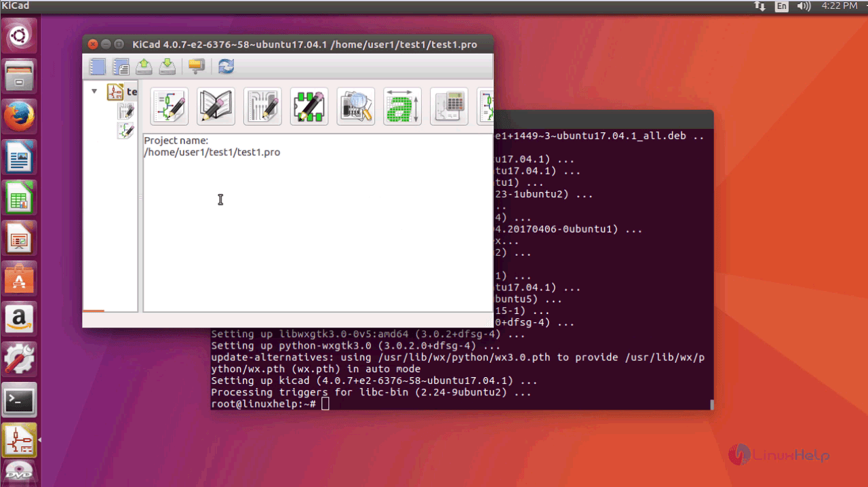Click the '/home/user1/test1/test1.pro' path in message panel
Image resolution: width=868 pixels, height=487 pixels.
tap(212, 152)
